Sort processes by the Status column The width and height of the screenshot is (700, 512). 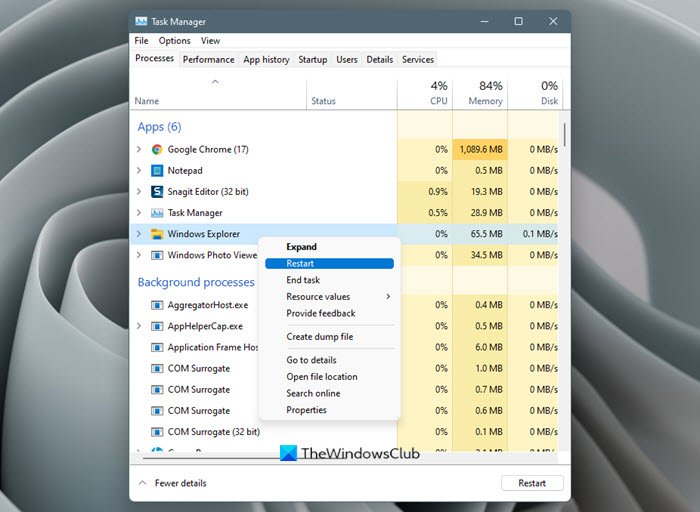(351, 94)
